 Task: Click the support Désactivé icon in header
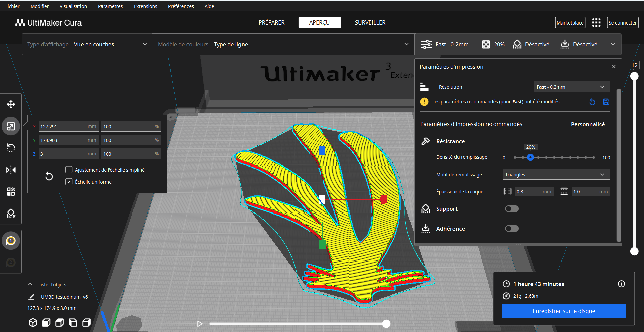coord(517,44)
